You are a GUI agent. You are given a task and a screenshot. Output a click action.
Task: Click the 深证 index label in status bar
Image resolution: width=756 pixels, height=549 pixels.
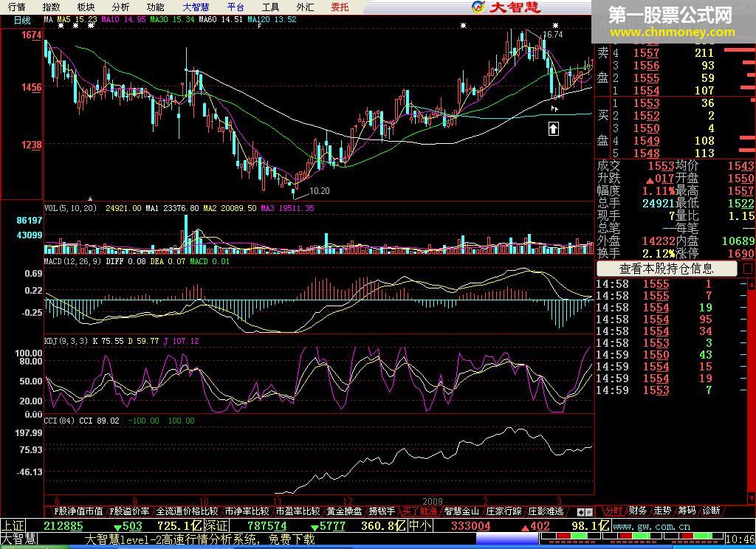tap(217, 525)
